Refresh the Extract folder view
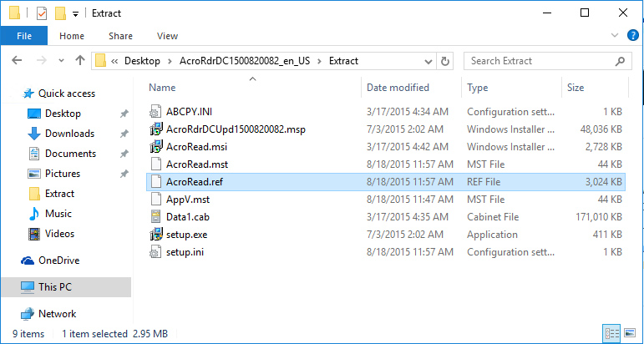The height and width of the screenshot is (344, 644). coord(446,61)
